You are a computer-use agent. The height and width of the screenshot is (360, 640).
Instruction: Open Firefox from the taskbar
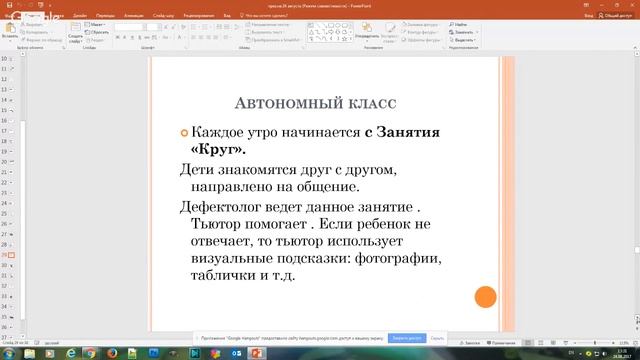(112, 353)
